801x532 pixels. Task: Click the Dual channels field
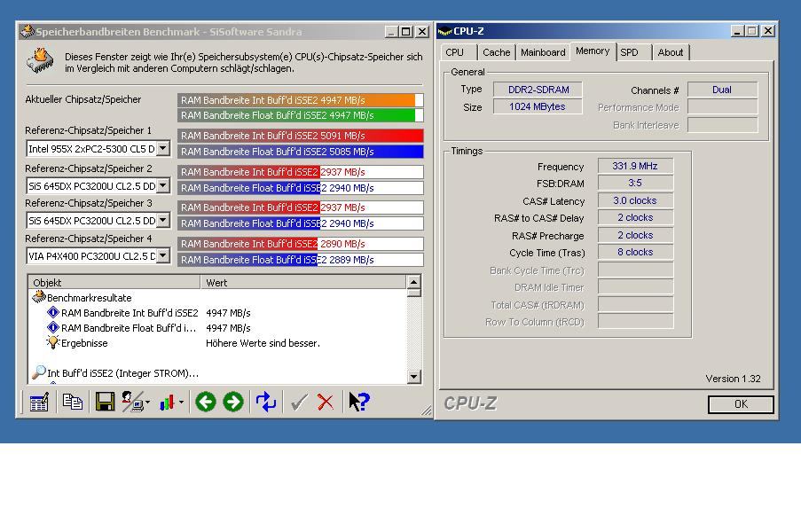(x=722, y=90)
